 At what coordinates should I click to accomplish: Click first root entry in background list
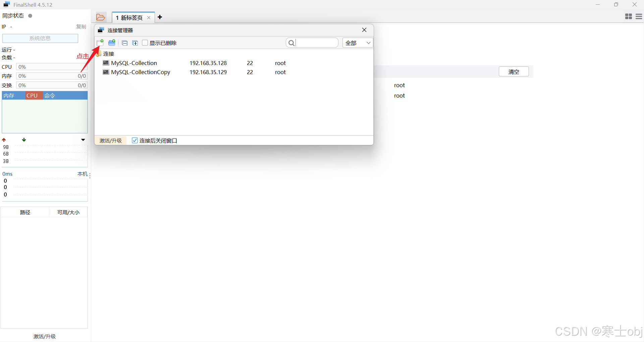tap(399, 85)
